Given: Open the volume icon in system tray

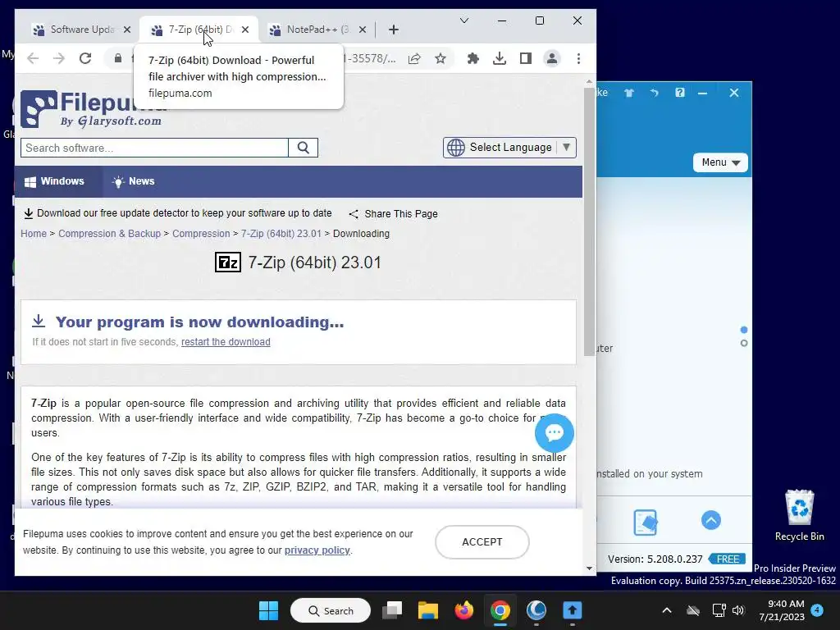Looking at the screenshot, I should (738, 610).
